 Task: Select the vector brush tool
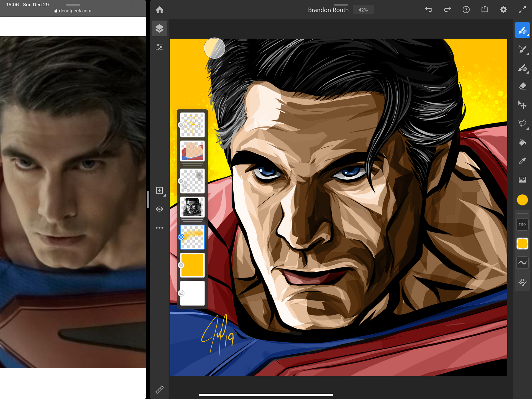[x=522, y=68]
